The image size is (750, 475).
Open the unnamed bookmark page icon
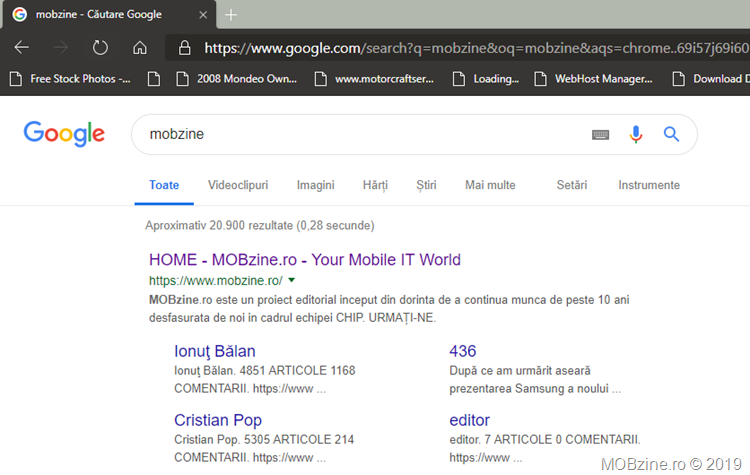[154, 79]
